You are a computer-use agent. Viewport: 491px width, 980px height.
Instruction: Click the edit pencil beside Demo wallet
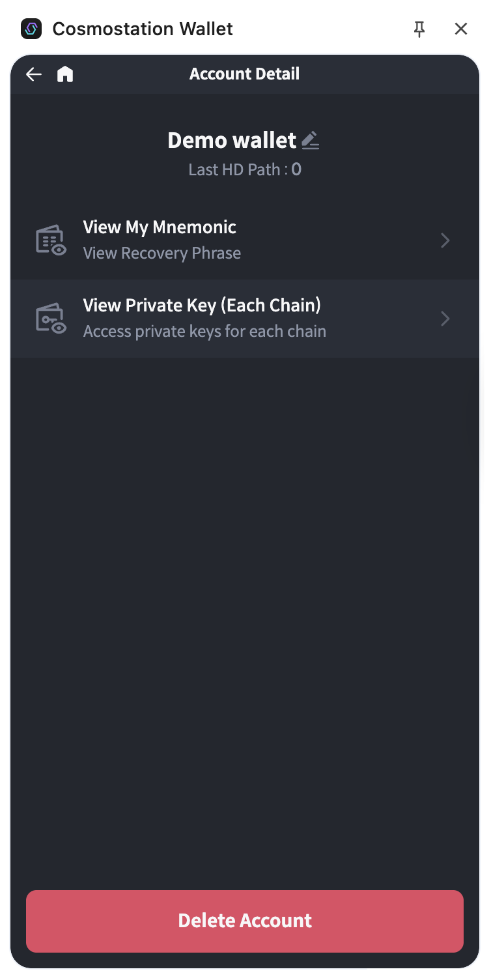(311, 140)
